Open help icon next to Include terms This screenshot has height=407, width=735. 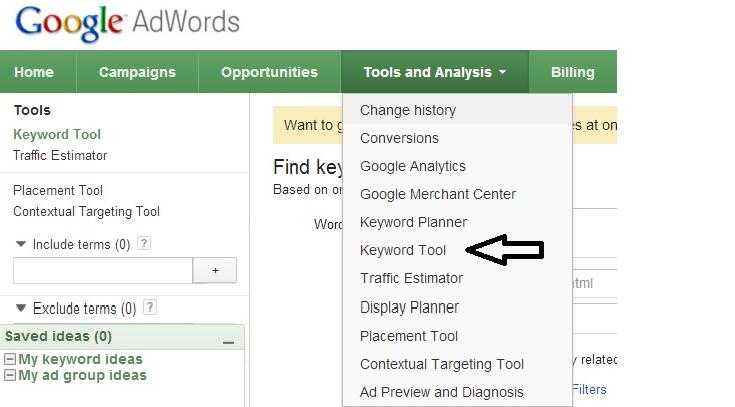point(144,243)
